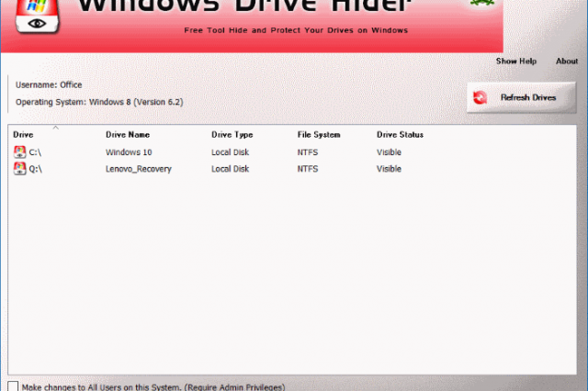Viewport: 588px width, 391px height.
Task: Sort by the Drive column header
Action: (23, 134)
